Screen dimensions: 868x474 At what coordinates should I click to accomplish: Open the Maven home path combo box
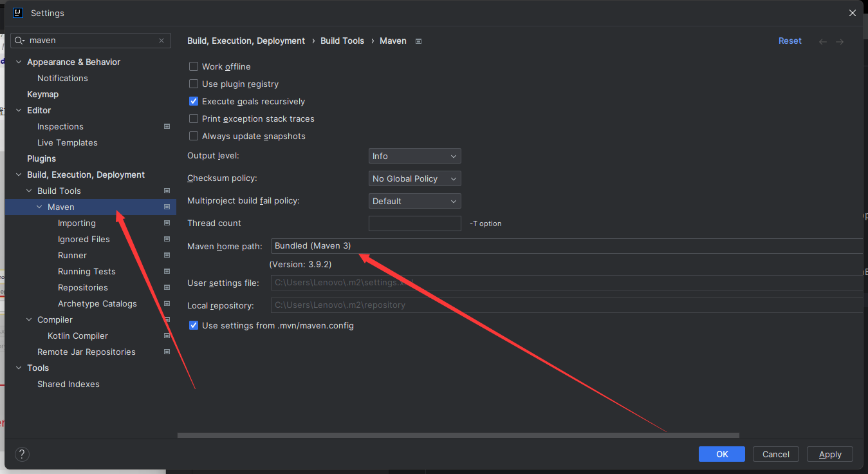tap(566, 245)
